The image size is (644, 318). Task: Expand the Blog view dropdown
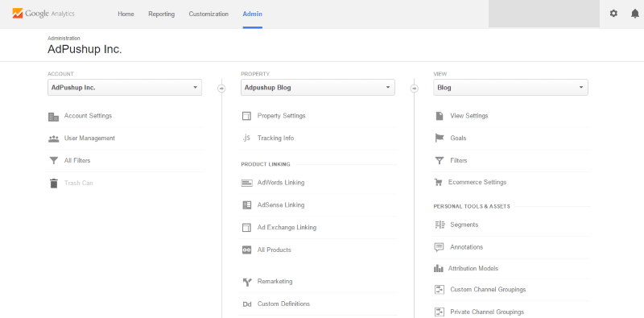[x=510, y=88]
